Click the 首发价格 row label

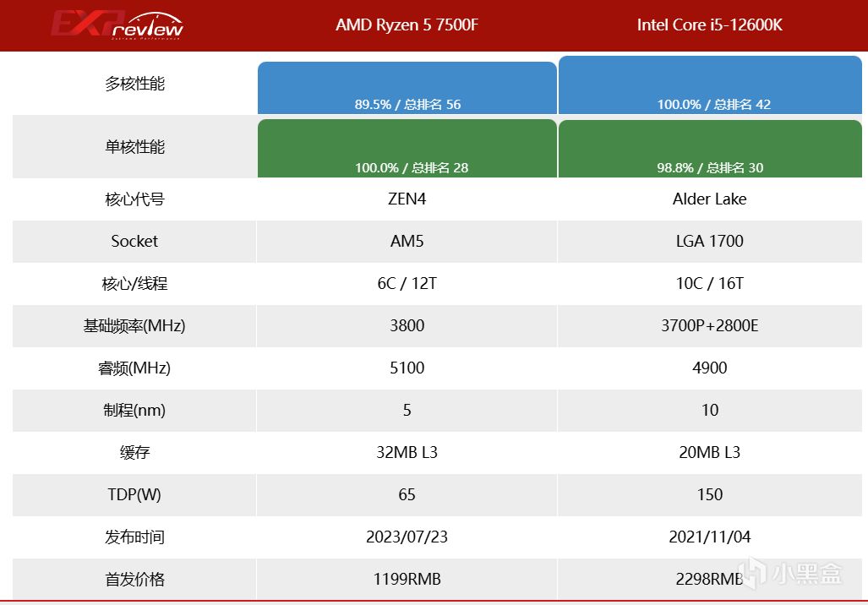coord(134,579)
